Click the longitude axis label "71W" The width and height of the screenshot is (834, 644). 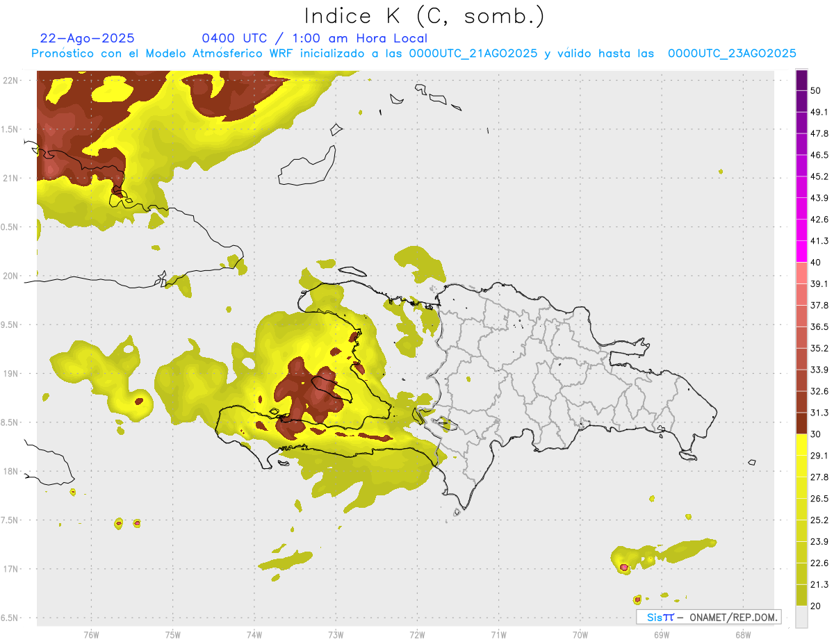coord(498,635)
